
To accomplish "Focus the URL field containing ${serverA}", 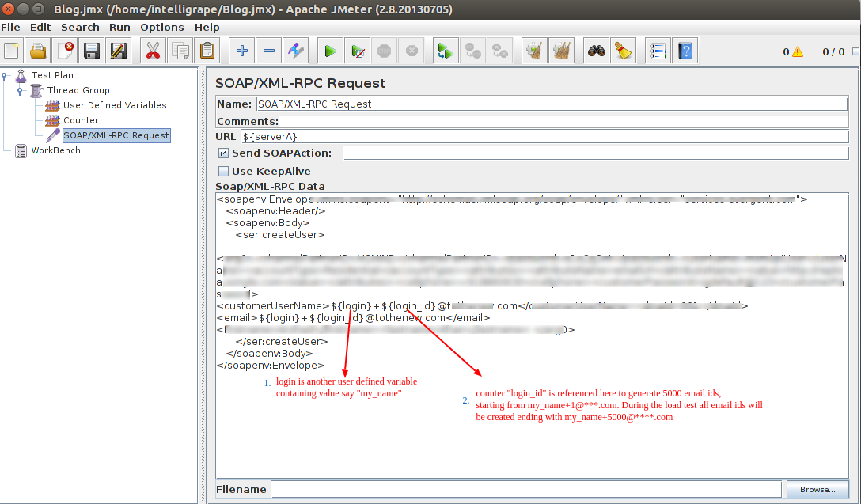I will click(x=544, y=136).
